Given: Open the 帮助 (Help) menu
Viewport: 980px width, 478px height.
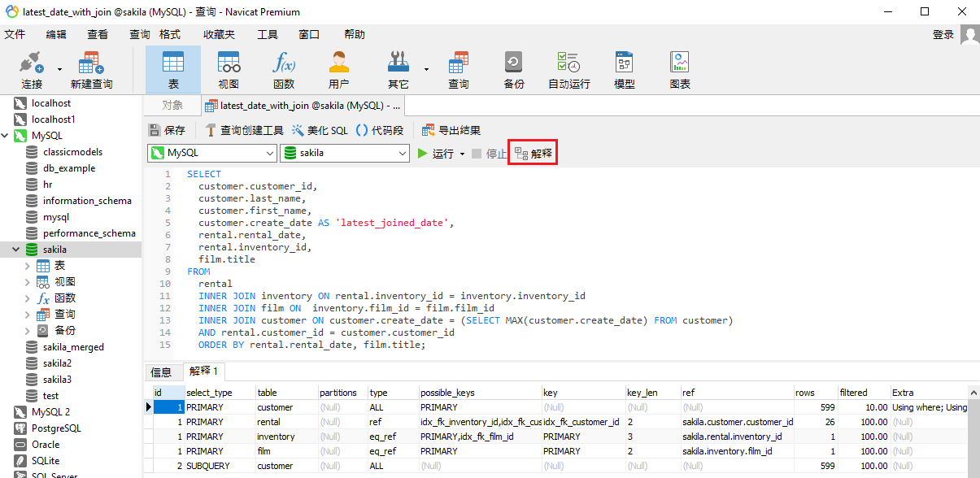Looking at the screenshot, I should click(355, 35).
